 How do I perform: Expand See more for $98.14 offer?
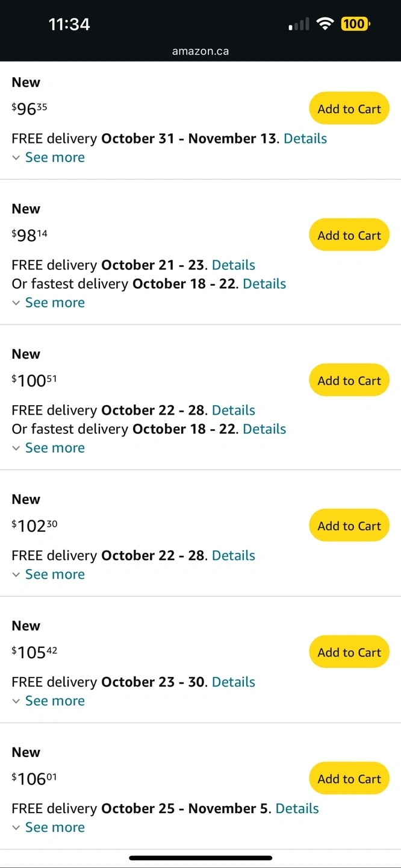click(x=54, y=303)
